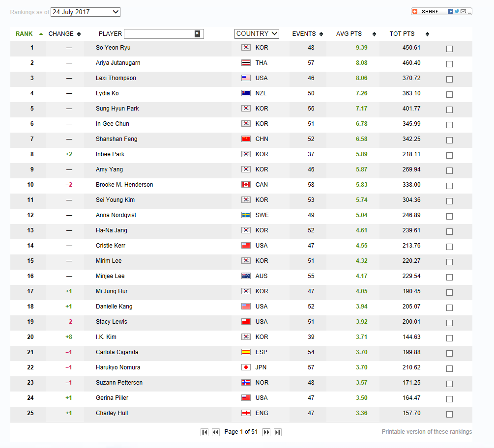494x448 pixels.
Task: Check the box for Sei Young Kim
Action: [x=450, y=201]
